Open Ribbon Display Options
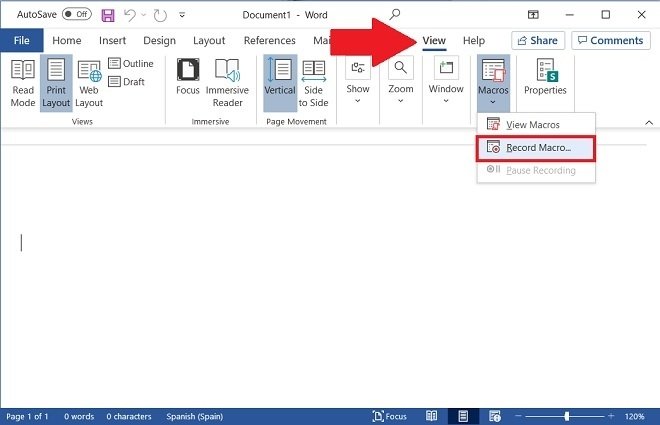 click(533, 15)
